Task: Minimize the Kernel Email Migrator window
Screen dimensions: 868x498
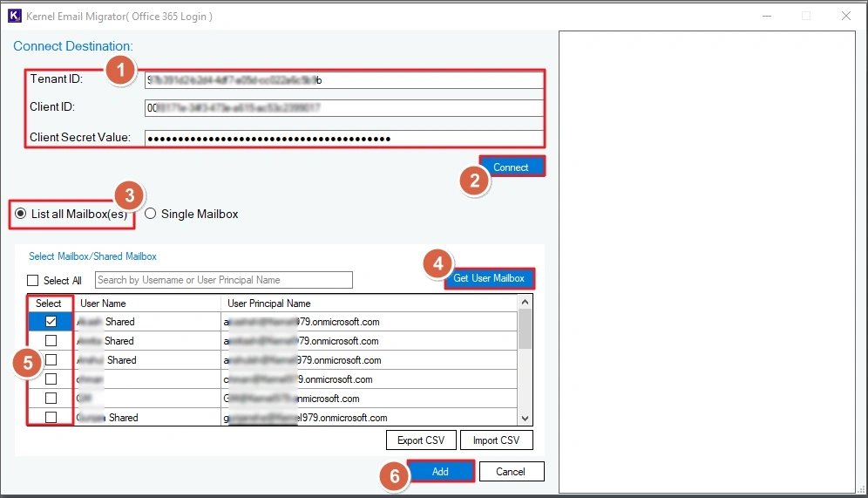Action: 767,16
